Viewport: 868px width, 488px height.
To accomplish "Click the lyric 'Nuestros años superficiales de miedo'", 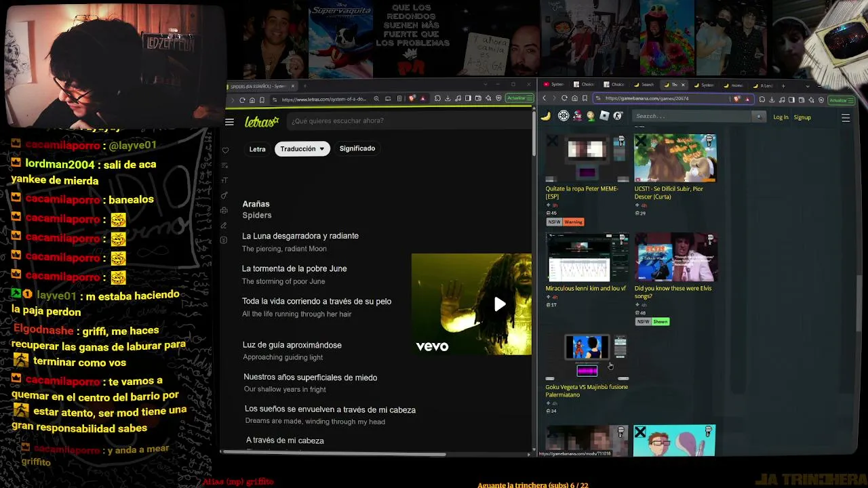I will click(x=310, y=378).
